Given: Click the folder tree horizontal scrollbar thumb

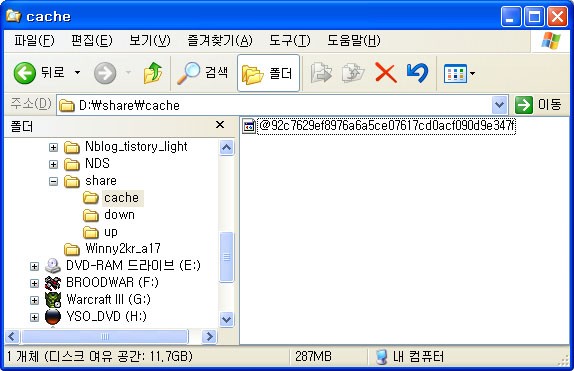Looking at the screenshot, I should tap(105, 336).
